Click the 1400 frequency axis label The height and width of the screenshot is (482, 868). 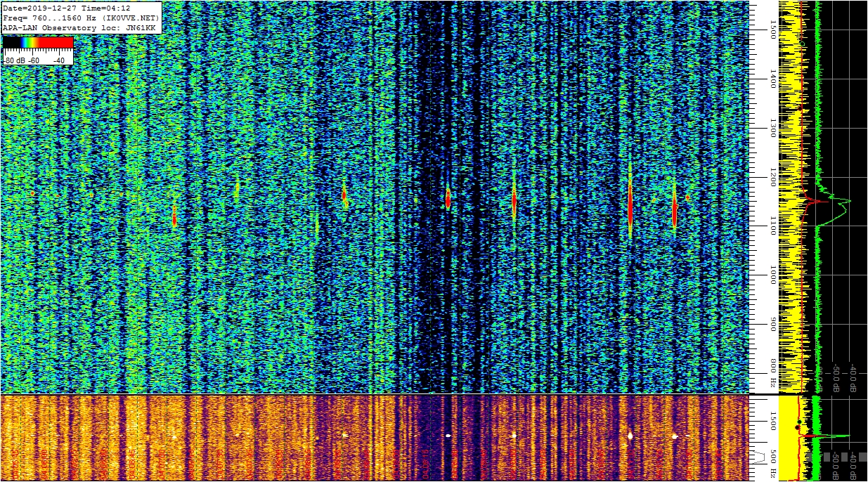(772, 79)
